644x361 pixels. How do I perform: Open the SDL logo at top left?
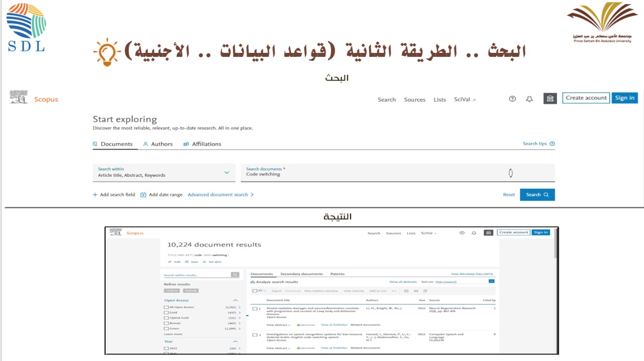tap(26, 27)
